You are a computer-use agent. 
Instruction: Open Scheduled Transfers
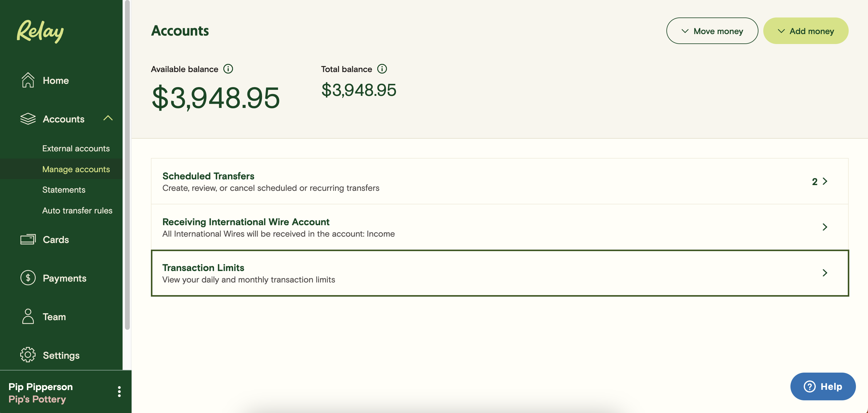click(499, 181)
